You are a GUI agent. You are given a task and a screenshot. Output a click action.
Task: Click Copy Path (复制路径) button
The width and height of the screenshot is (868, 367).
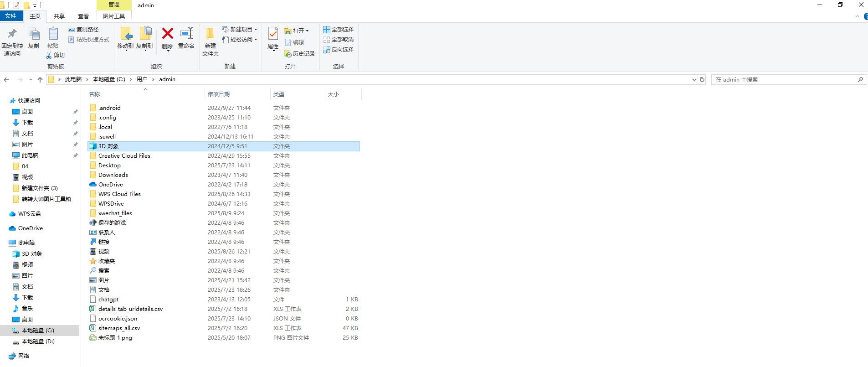coord(83,30)
